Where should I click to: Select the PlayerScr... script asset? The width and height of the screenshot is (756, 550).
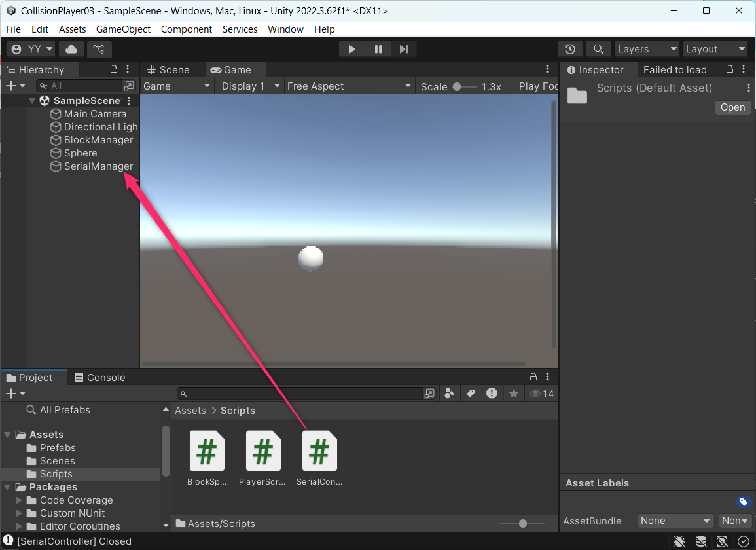(x=262, y=458)
